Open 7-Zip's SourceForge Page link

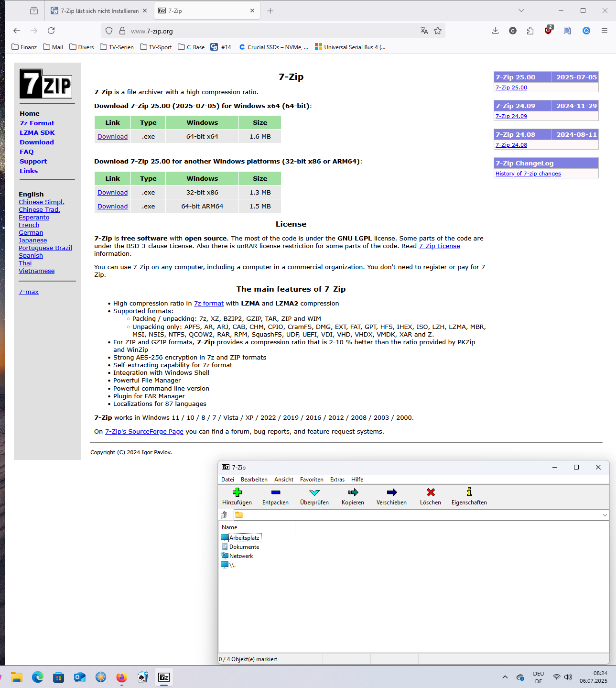pyautogui.click(x=144, y=431)
